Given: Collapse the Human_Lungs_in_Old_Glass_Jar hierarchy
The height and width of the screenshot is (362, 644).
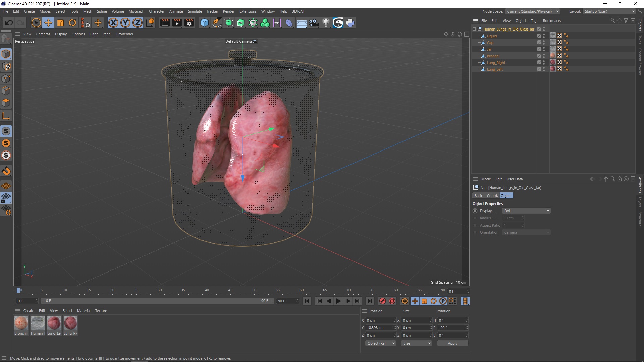Looking at the screenshot, I should (x=474, y=29).
